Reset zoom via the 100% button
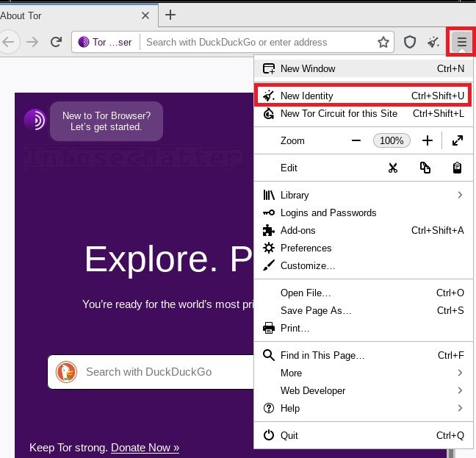This screenshot has width=476, height=458. click(392, 140)
